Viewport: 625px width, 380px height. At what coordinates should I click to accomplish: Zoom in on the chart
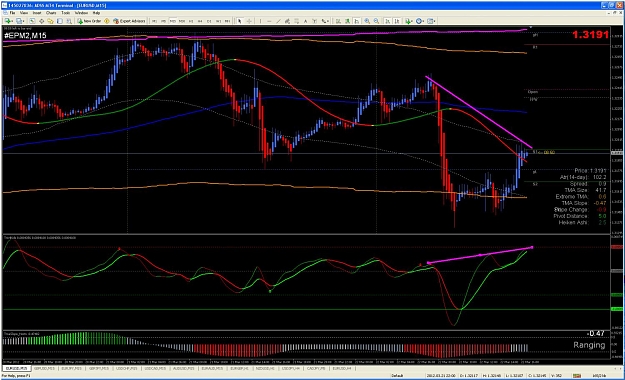point(367,21)
